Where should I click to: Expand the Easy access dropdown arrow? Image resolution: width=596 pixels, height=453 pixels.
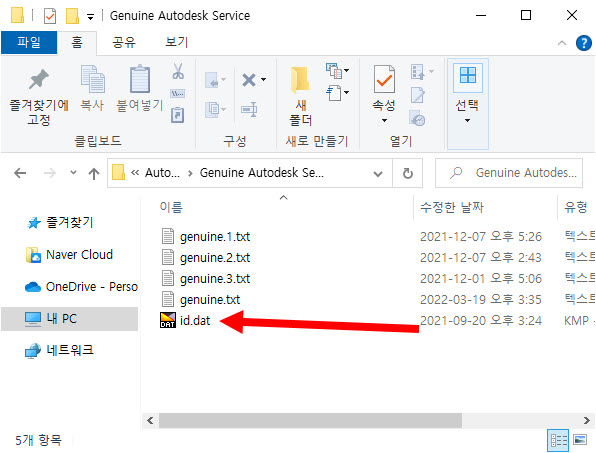[347, 92]
